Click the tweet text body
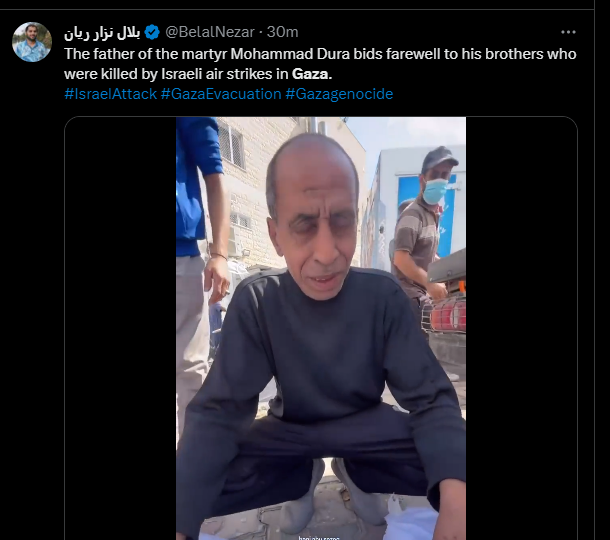Screen dimensions: 610x540 click(x=320, y=64)
